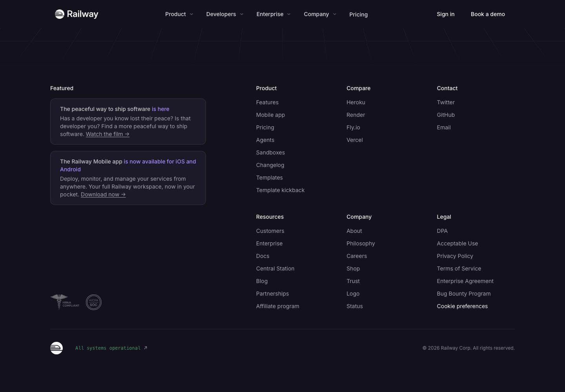This screenshot has height=392, width=565.
Task: Open the Docs link
Action: (263, 256)
